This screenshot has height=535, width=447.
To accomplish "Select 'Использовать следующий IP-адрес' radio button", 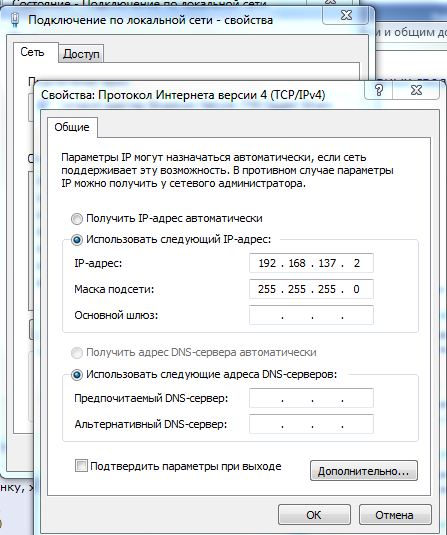I will tap(77, 240).
